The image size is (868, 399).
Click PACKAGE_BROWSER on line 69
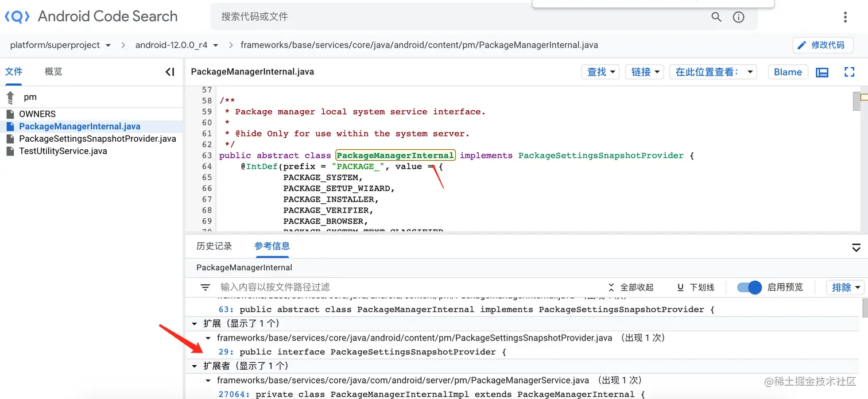click(323, 221)
